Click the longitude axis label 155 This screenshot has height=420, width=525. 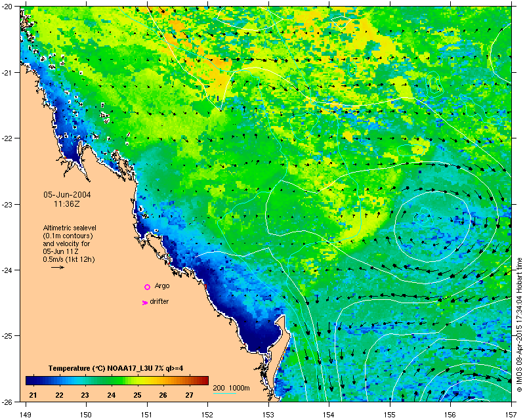390,415
